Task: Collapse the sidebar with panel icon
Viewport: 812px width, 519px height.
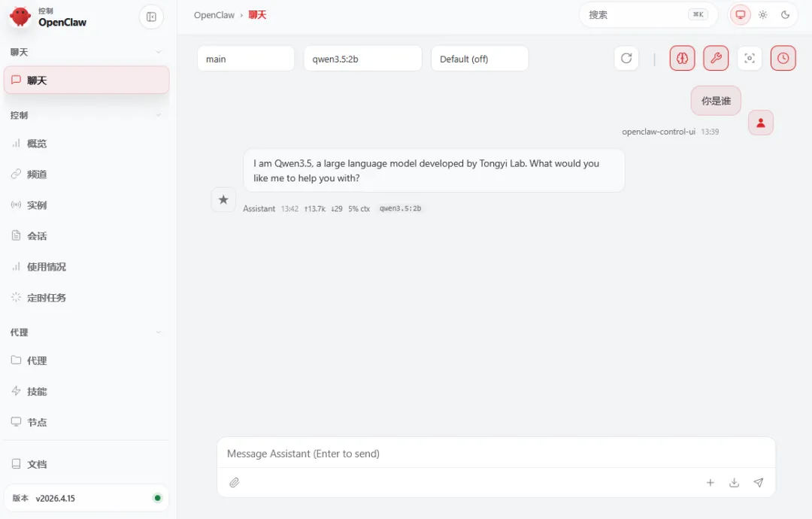Action: (151, 17)
